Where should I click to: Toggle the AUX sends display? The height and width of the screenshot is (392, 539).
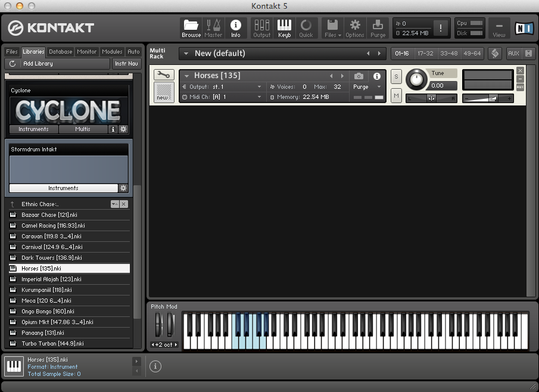click(513, 53)
